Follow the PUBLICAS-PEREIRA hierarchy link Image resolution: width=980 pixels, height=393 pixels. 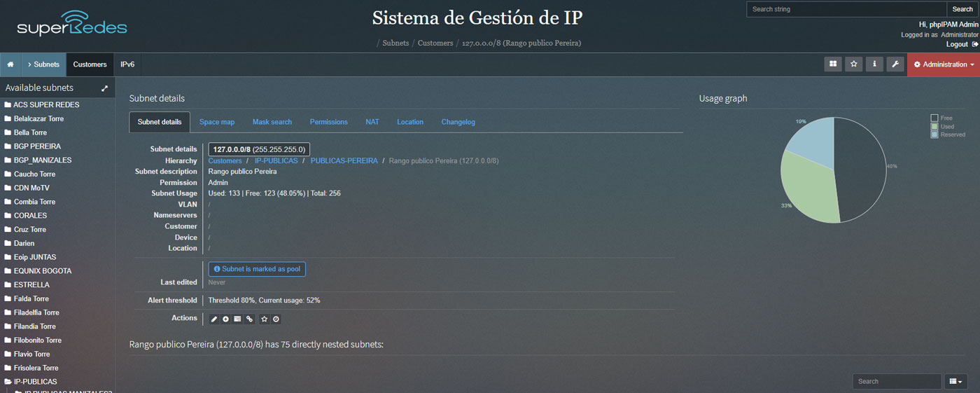pos(344,161)
